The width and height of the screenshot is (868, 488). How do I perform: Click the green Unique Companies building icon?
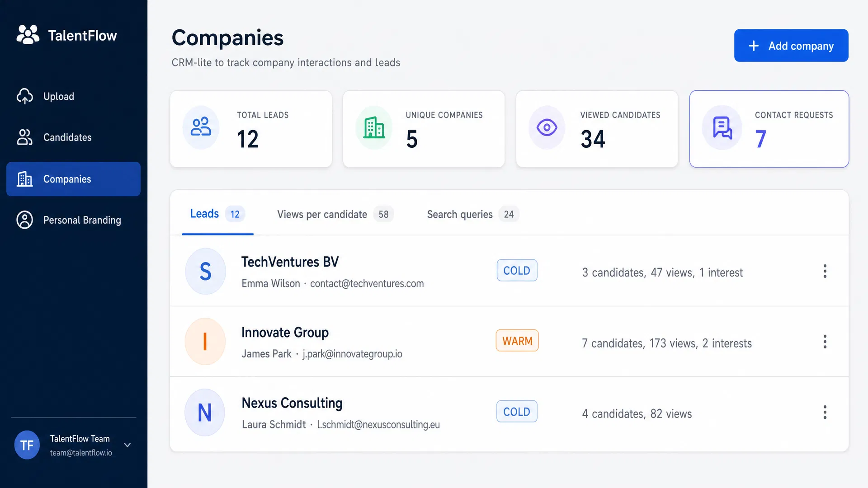(x=374, y=127)
